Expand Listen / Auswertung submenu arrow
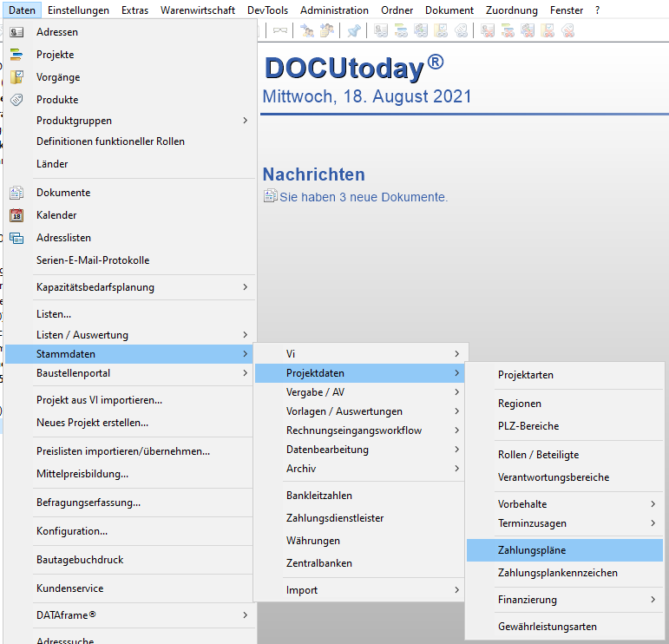Image resolution: width=669 pixels, height=644 pixels. [245, 335]
